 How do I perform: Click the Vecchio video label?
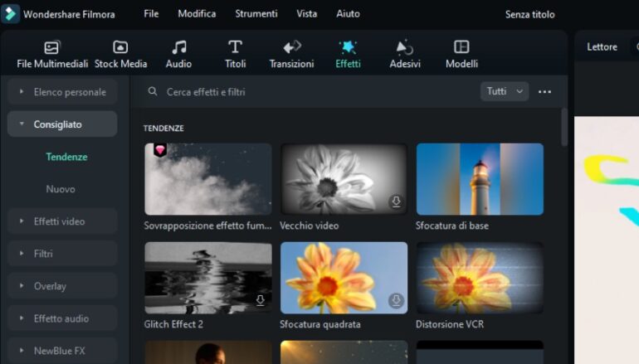coord(309,226)
